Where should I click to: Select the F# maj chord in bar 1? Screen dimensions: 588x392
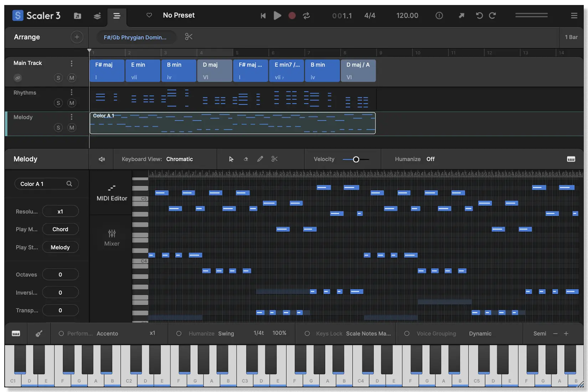point(107,70)
